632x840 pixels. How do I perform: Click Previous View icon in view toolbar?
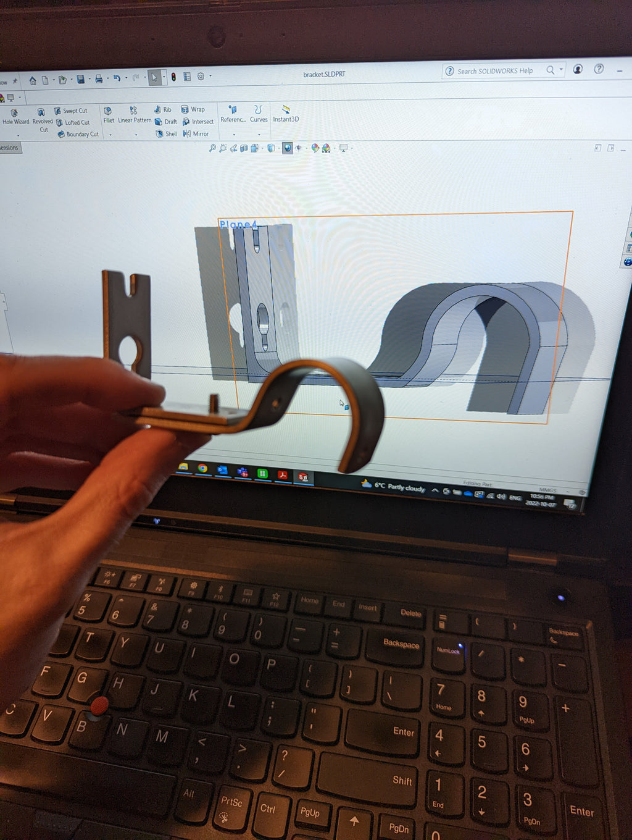coord(233,148)
